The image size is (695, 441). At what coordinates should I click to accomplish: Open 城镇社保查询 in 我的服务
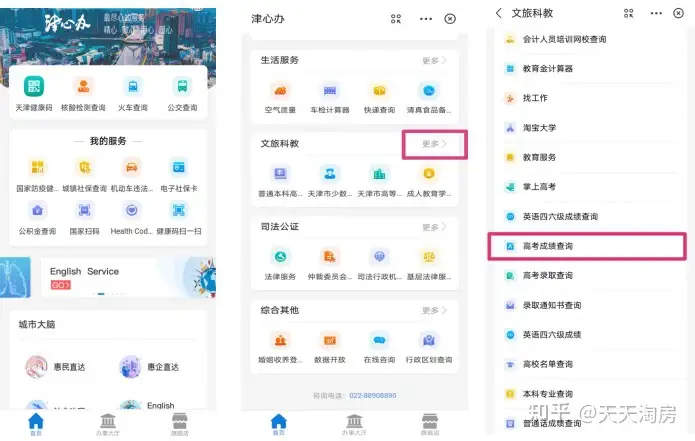pos(85,168)
